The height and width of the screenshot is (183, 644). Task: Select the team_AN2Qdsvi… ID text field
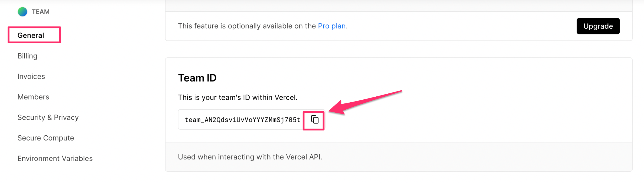(242, 120)
